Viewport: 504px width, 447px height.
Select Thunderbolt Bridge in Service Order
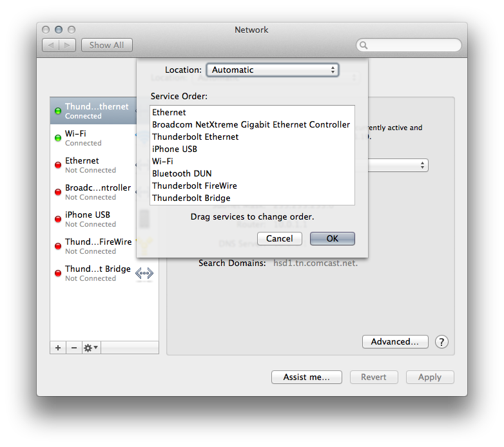tap(252, 198)
